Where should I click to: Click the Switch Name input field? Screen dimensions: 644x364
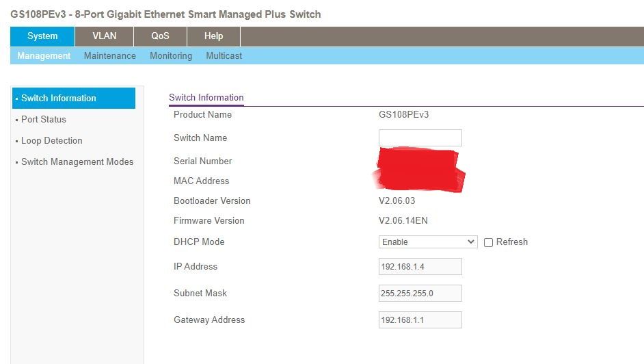[420, 138]
